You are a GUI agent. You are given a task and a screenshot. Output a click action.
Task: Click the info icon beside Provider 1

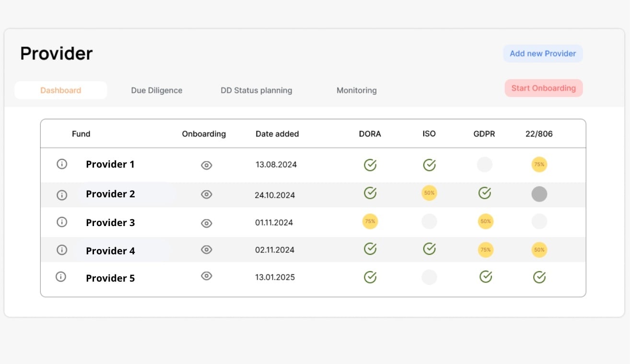point(61,164)
